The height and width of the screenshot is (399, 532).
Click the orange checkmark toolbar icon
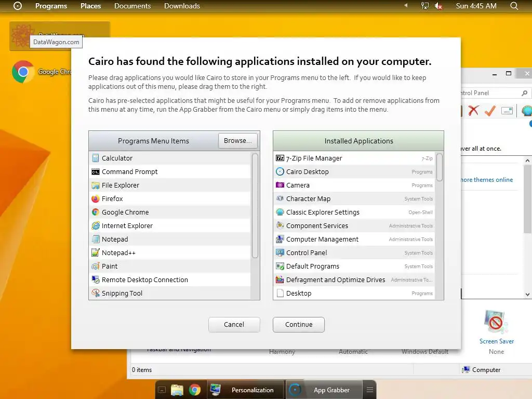[490, 110]
